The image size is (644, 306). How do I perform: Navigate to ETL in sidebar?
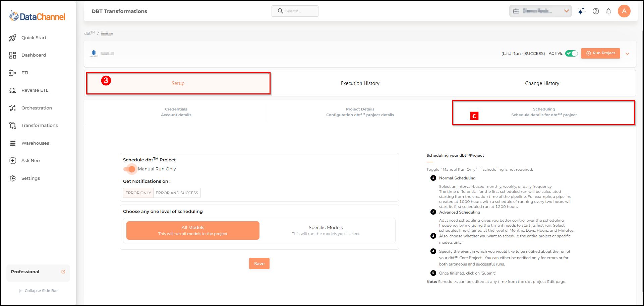coord(25,73)
